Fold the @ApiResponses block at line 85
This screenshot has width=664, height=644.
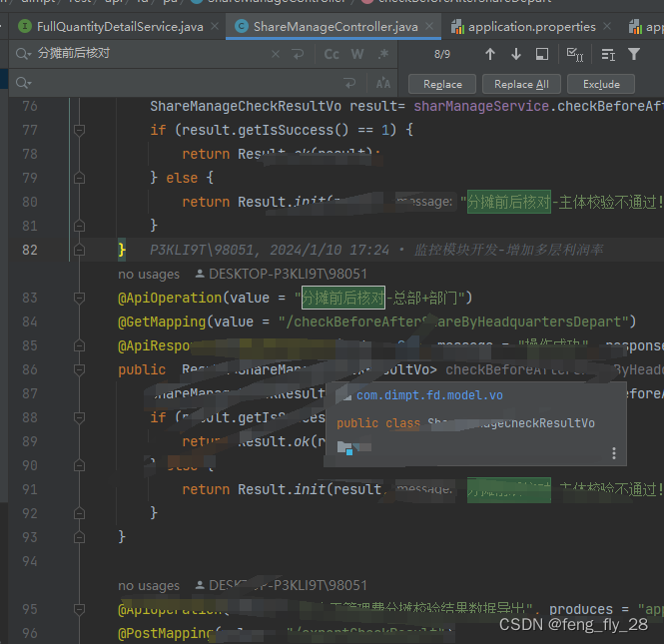79,345
